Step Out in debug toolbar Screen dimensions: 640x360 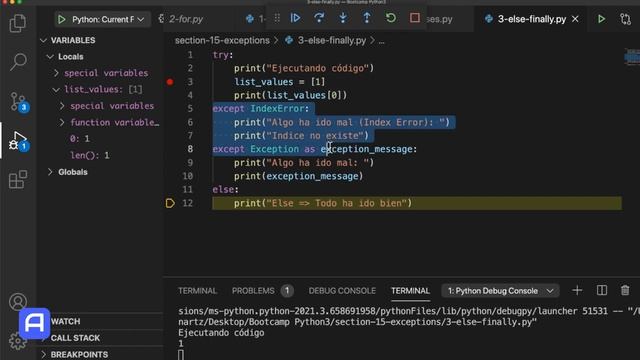(x=367, y=18)
